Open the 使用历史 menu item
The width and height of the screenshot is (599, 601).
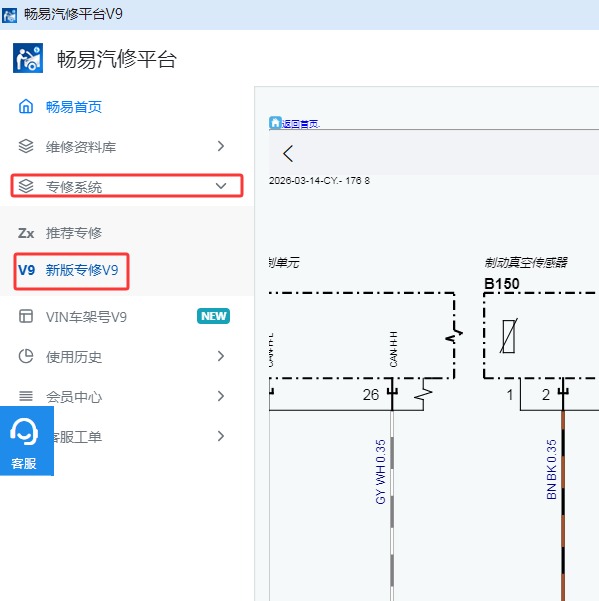(x=126, y=356)
